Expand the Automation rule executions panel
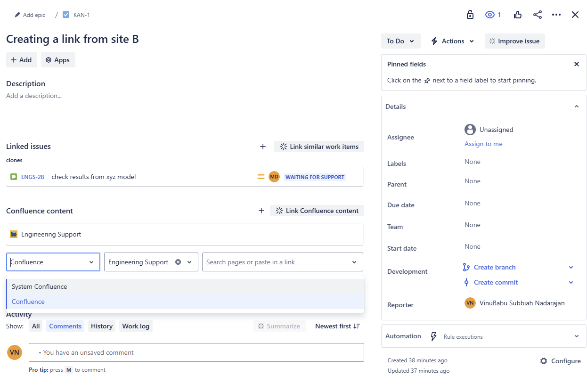The image size is (587, 392). pyautogui.click(x=576, y=336)
